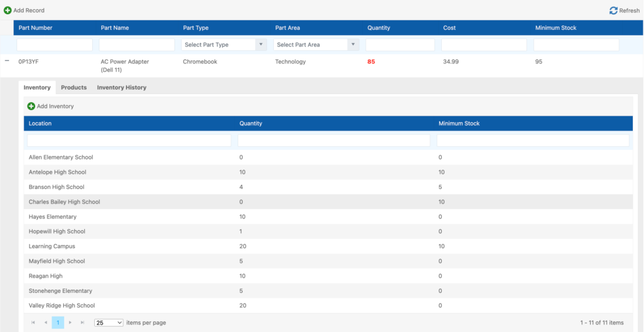Screen dimensions: 644x332
Task: Click Chromebook part type cell
Action: click(x=200, y=62)
